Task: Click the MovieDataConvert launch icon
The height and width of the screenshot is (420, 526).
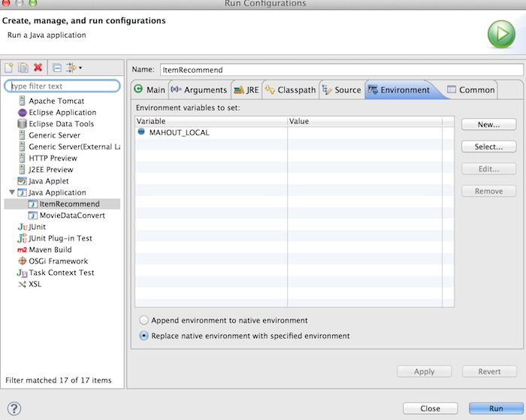Action: tap(33, 216)
